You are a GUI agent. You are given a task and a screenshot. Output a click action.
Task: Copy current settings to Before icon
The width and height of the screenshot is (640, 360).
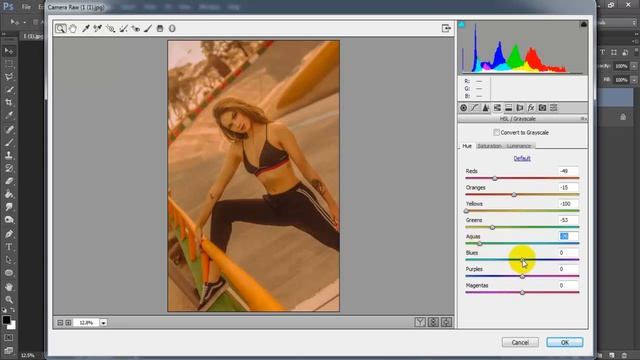(446, 322)
